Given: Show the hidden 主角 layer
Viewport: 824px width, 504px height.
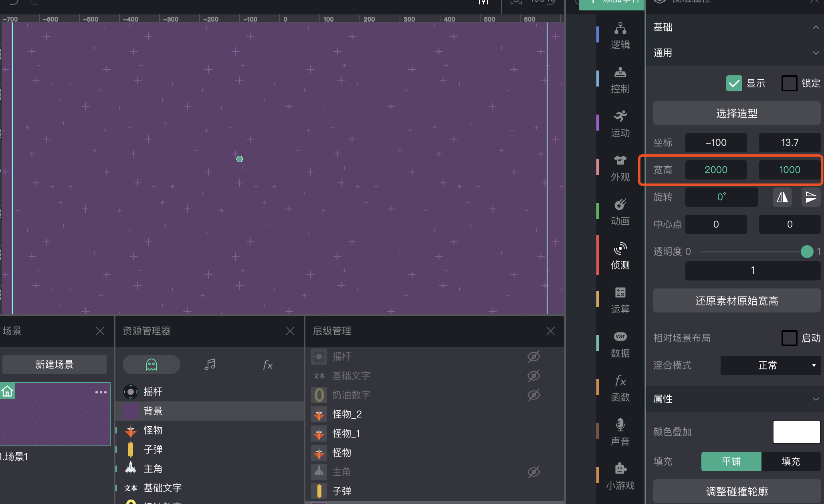Looking at the screenshot, I should click(534, 472).
